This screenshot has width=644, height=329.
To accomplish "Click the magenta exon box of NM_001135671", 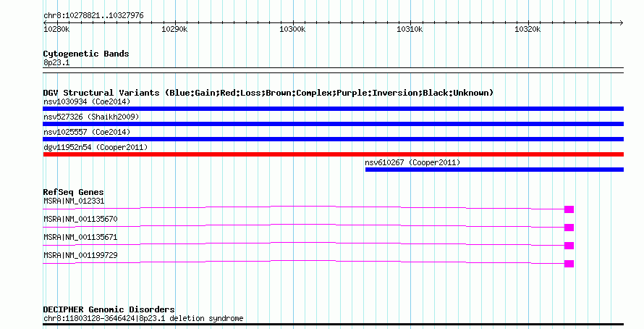I will pos(569,246).
